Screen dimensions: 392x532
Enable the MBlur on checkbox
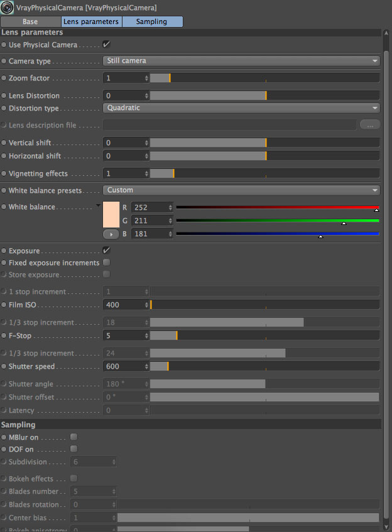[x=73, y=437]
